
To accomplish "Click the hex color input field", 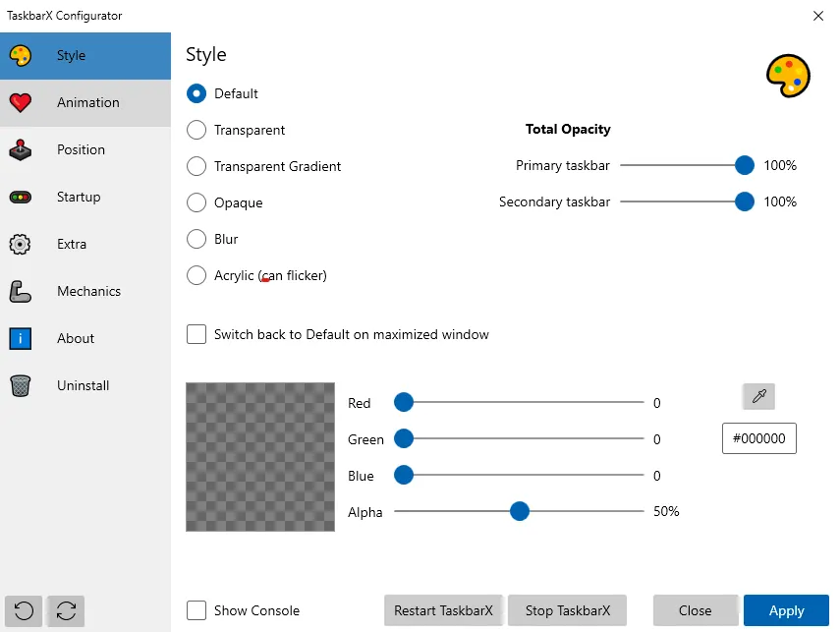I will tap(758, 439).
